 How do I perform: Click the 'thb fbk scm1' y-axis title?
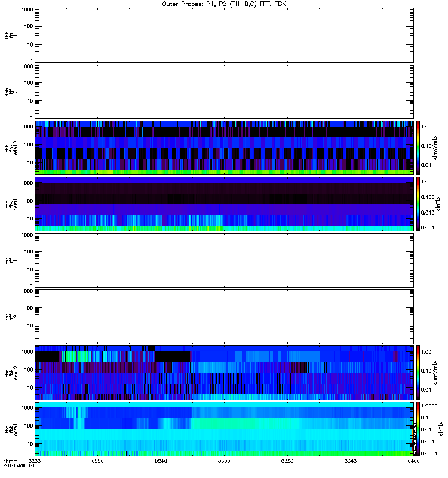(11, 204)
